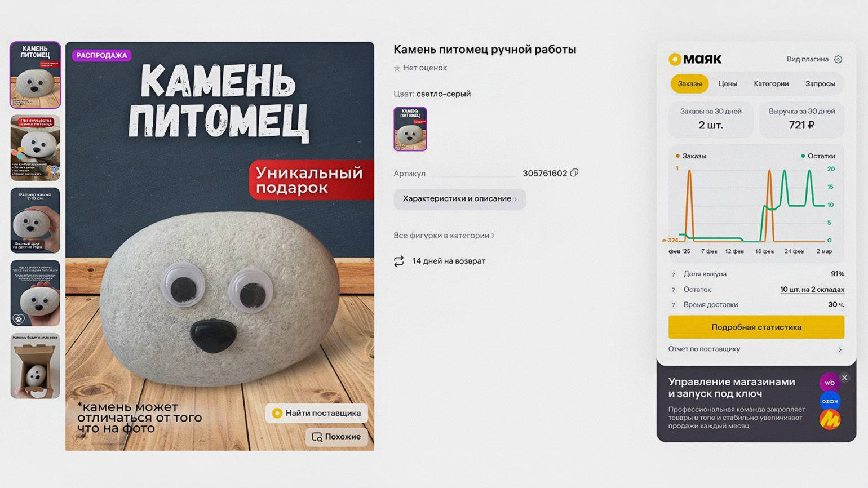868x488 pixels.
Task: Select the светло-серый color swatch
Action: [x=410, y=129]
